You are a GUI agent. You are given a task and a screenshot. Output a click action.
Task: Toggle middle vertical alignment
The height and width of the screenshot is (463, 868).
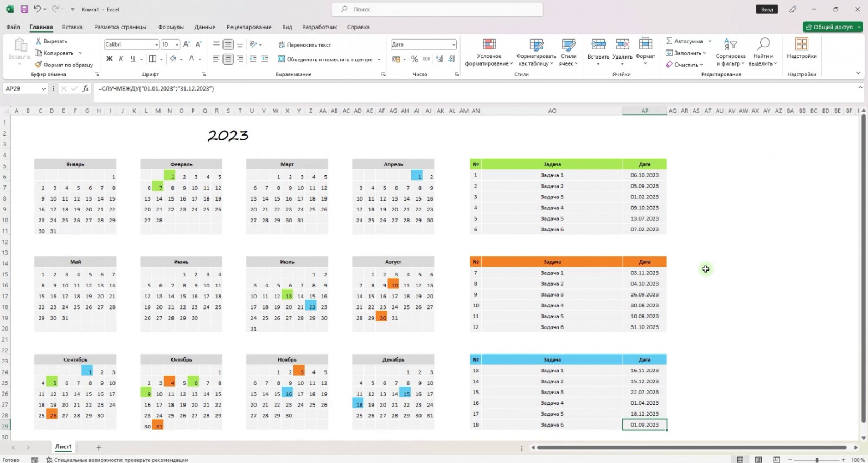pyautogui.click(x=228, y=44)
